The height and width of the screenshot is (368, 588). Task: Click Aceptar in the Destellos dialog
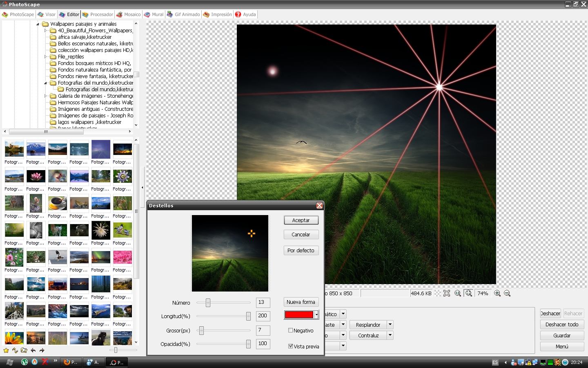(x=301, y=220)
